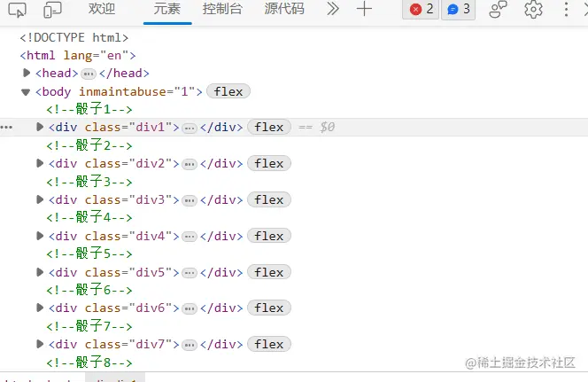This screenshot has width=588, height=382.
Task: Open row actions dots beside div1
Action: click(6, 128)
